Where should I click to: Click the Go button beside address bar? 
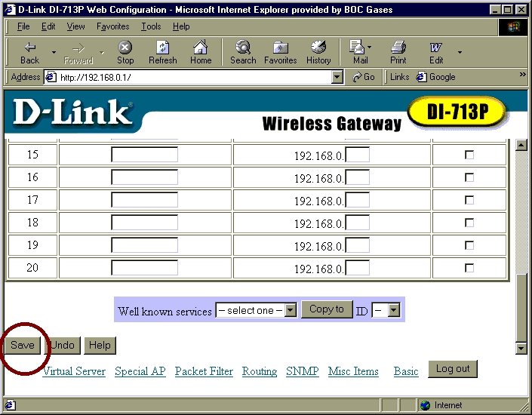364,78
